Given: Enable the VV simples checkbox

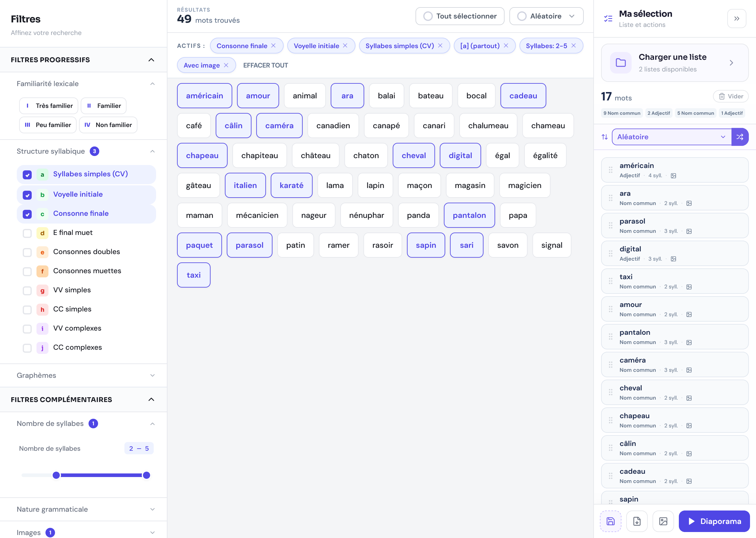Looking at the screenshot, I should pos(27,291).
